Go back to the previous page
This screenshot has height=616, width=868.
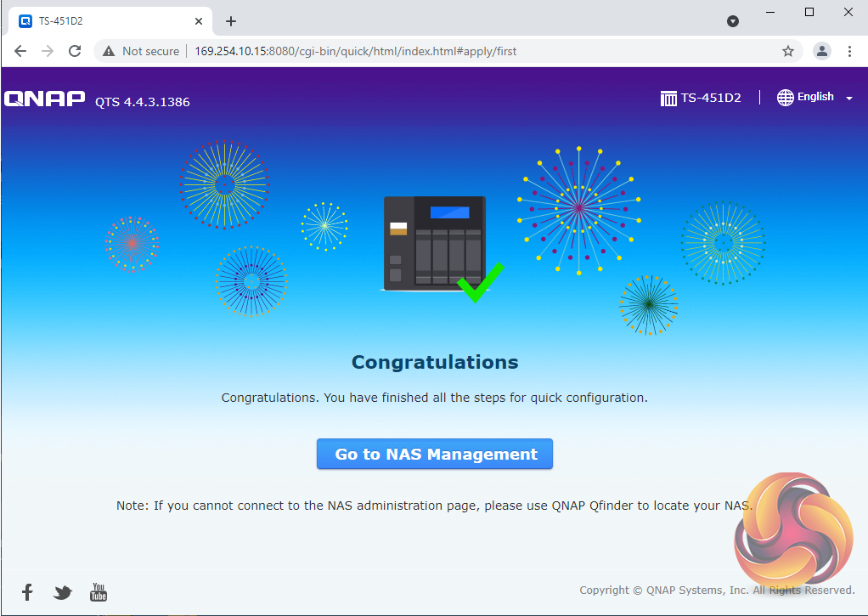(20, 52)
